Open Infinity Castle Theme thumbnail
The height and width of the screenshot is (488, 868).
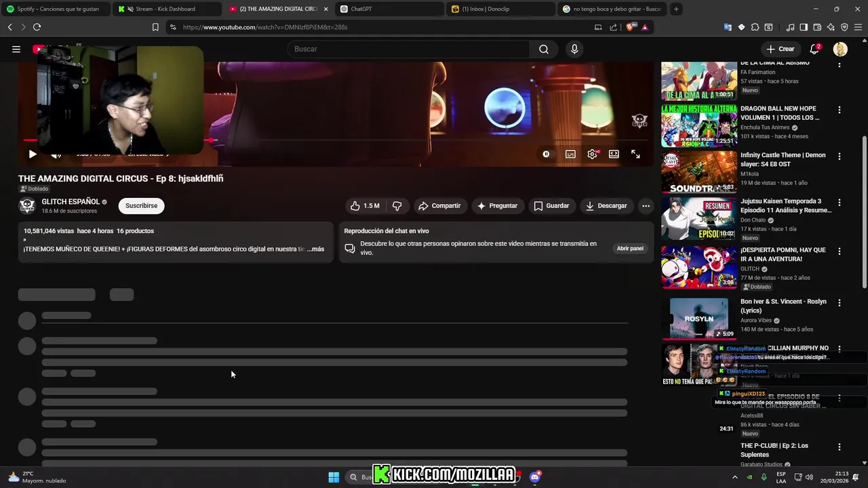(x=699, y=172)
